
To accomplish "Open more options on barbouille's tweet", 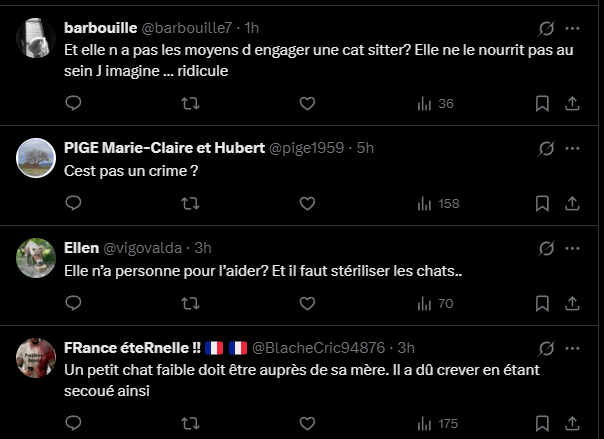I will 573,28.
